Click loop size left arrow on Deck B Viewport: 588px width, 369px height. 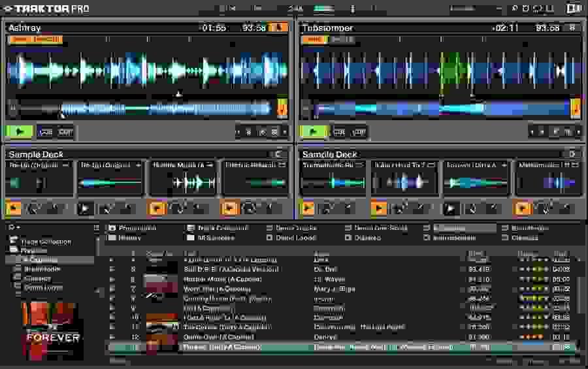point(531,132)
